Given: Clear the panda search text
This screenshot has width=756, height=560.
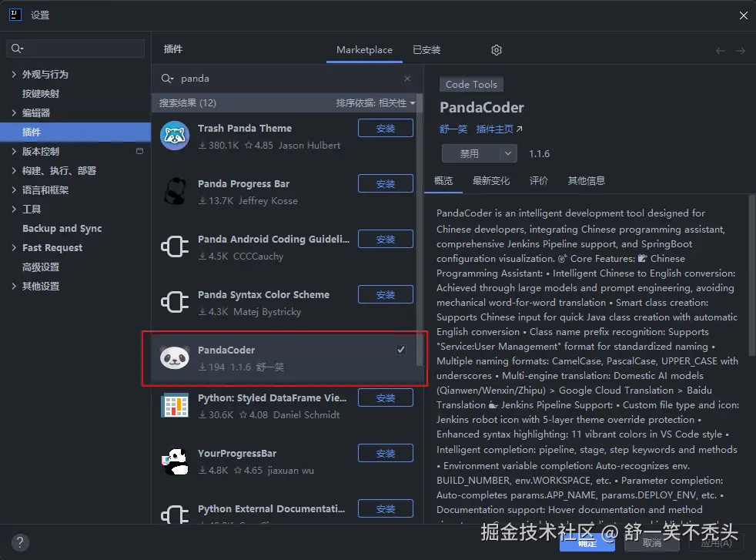Looking at the screenshot, I should click(x=407, y=78).
